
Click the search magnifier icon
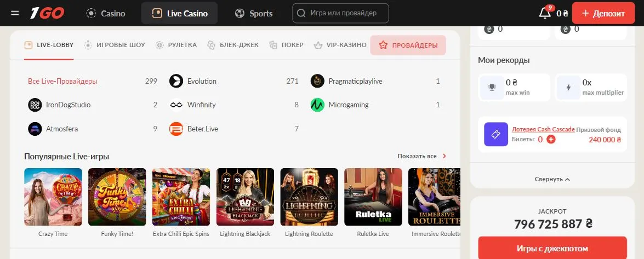301,13
